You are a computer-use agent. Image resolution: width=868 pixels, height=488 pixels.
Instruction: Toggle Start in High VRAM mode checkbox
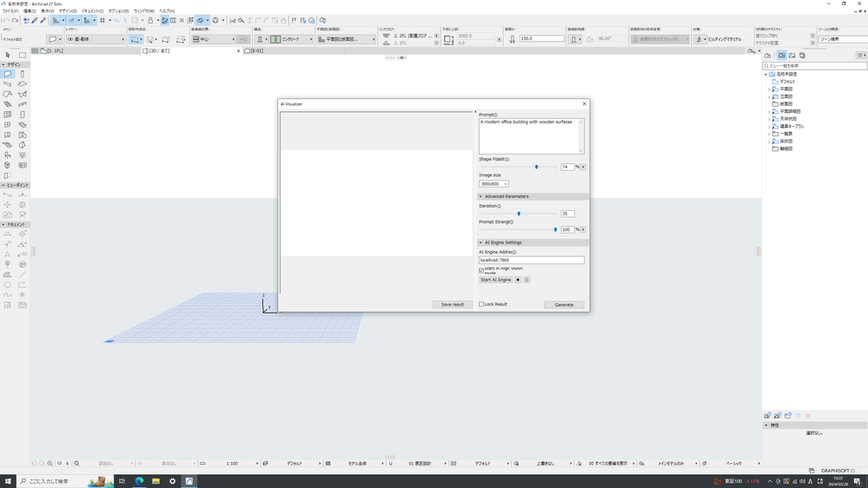point(481,271)
